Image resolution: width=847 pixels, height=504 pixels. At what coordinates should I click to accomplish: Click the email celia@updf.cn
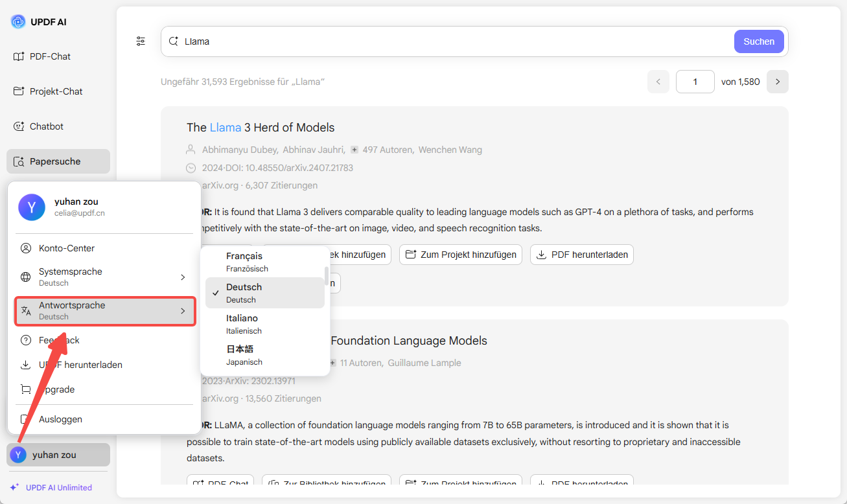(x=80, y=212)
